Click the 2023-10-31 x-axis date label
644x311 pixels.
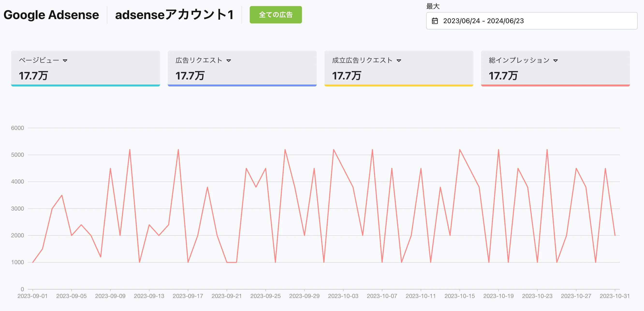point(615,296)
